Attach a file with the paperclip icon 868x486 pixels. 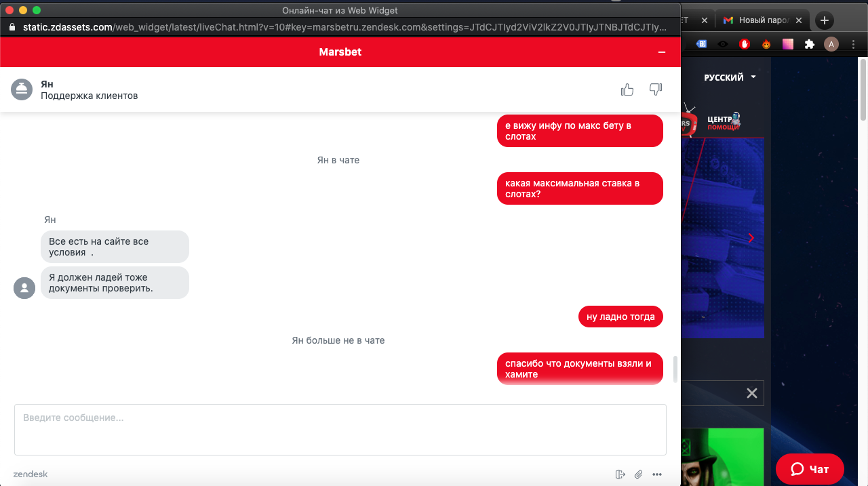pos(638,474)
